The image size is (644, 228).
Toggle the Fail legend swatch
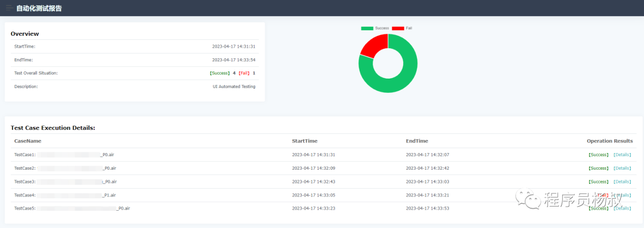click(398, 29)
